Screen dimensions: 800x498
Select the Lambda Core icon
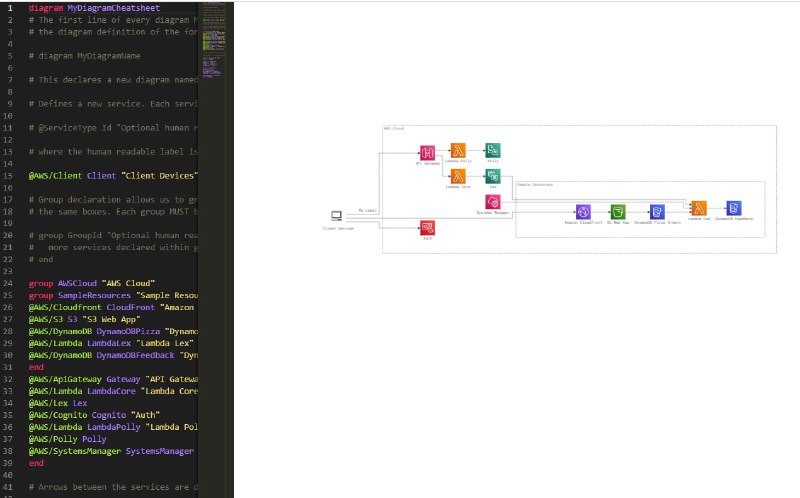[458, 177]
